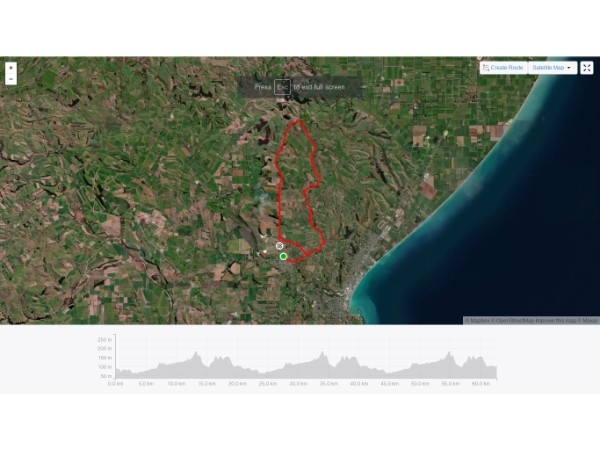Viewport: 600px width, 450px height.
Task: Click the checkered finish marker on route
Action: [280, 246]
